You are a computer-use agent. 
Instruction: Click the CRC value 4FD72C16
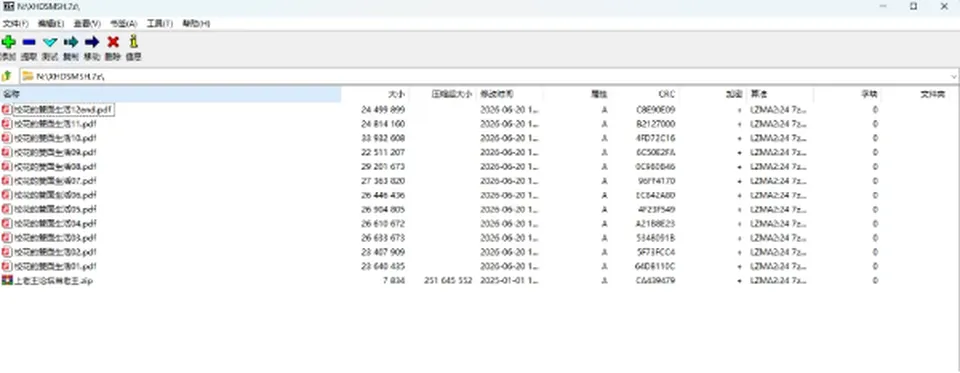coord(656,138)
